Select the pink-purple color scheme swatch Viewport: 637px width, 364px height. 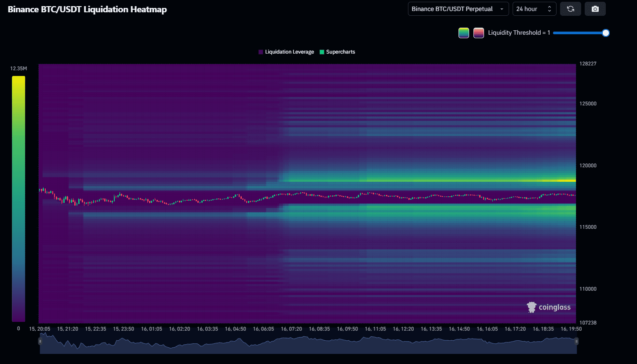tap(479, 33)
